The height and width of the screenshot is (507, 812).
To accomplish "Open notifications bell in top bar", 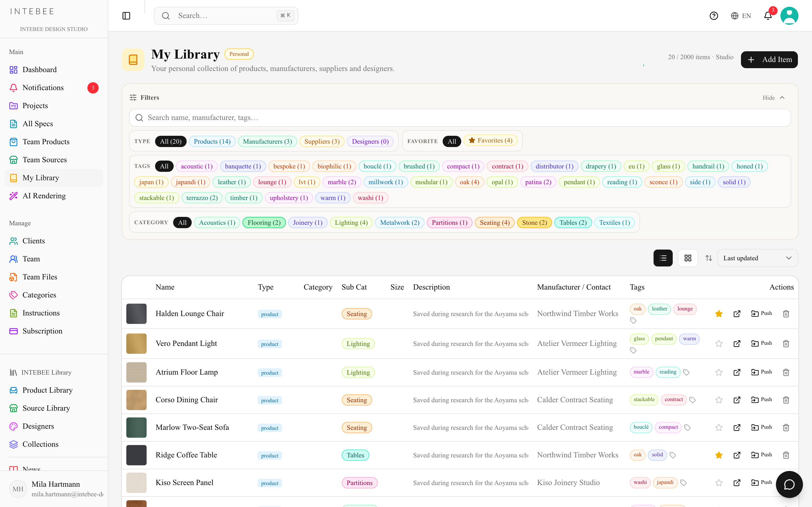I will pyautogui.click(x=768, y=16).
